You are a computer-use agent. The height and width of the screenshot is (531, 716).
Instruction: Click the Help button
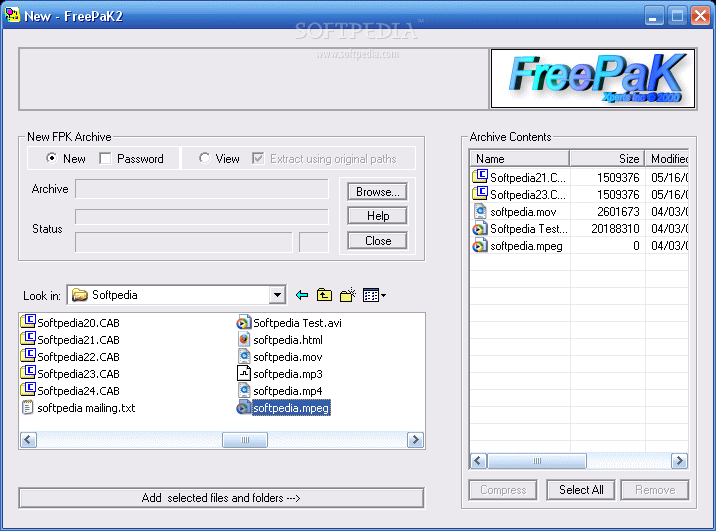click(x=378, y=216)
